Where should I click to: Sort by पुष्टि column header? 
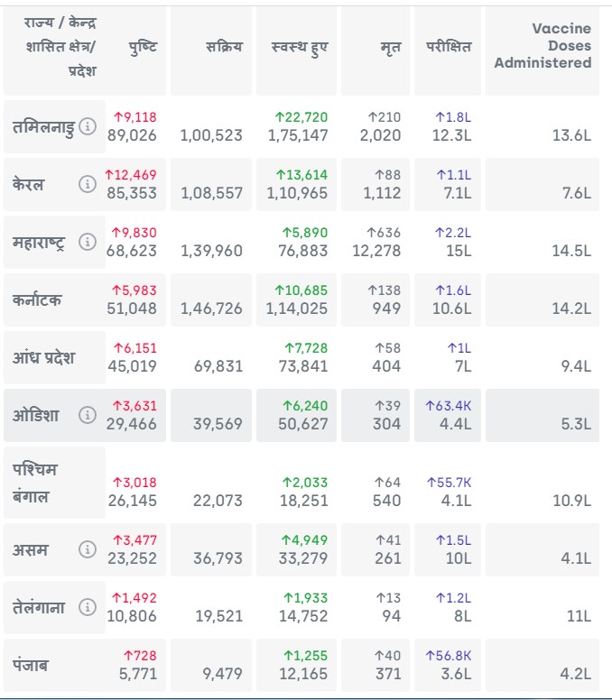(143, 47)
